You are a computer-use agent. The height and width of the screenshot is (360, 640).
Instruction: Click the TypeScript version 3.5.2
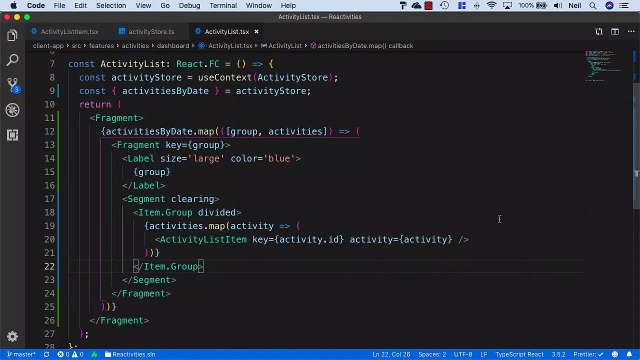pos(558,354)
